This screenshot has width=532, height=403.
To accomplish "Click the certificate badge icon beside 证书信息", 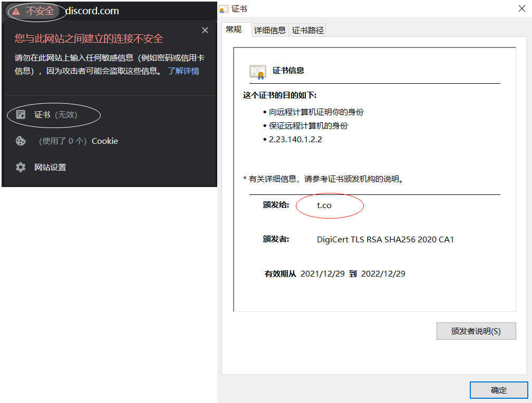I will 257,71.
